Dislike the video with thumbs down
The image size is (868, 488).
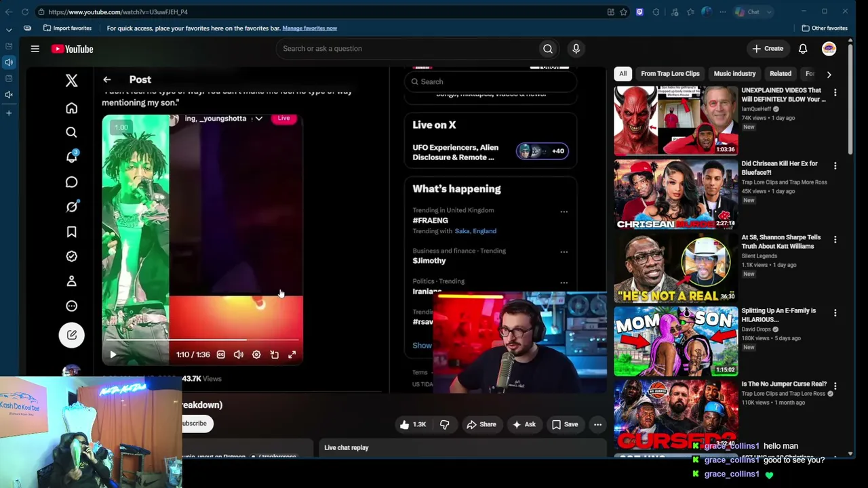[445, 424]
